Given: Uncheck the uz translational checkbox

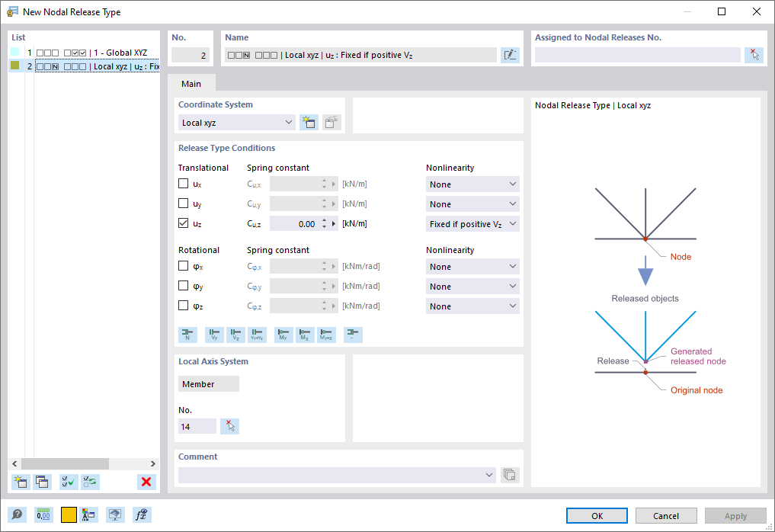Looking at the screenshot, I should click(184, 223).
